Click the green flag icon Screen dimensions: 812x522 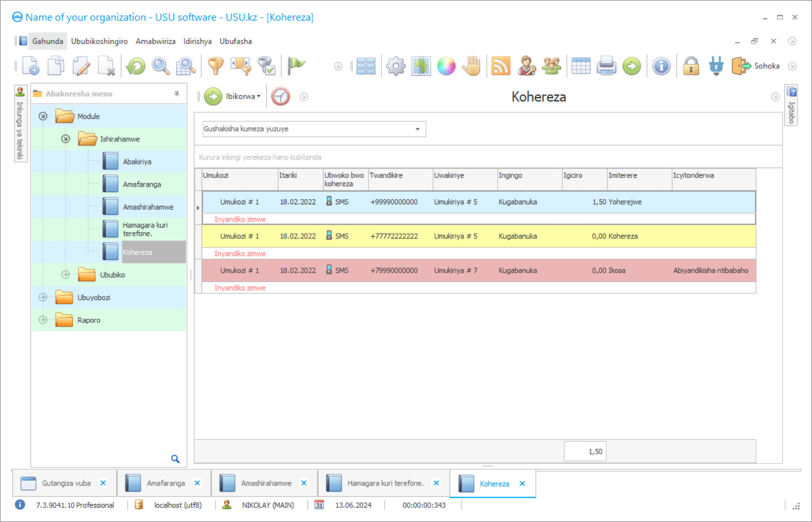click(x=296, y=65)
